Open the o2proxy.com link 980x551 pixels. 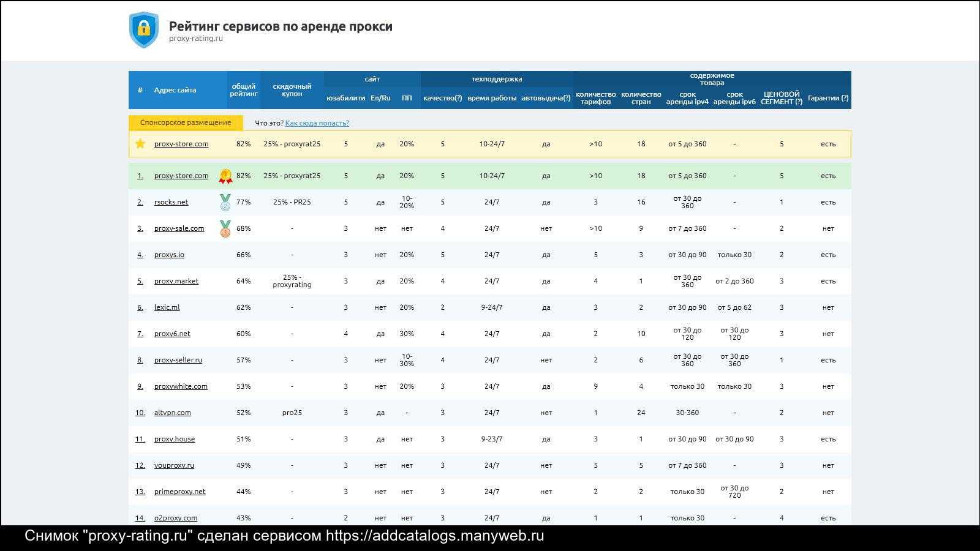tap(176, 518)
